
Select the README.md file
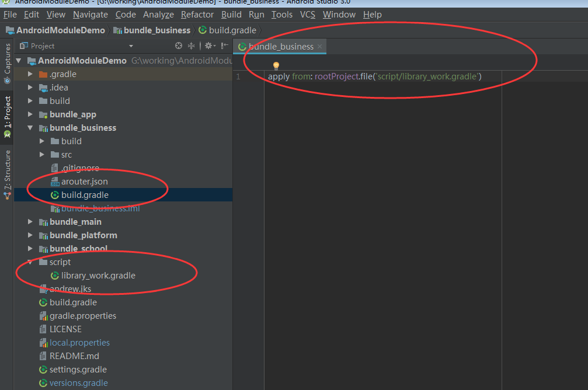point(74,356)
